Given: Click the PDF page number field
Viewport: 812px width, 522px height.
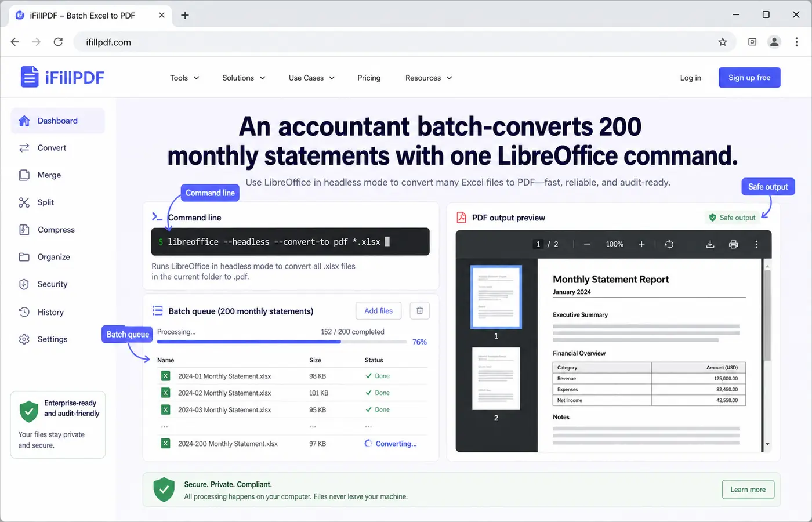Looking at the screenshot, I should tap(538, 244).
